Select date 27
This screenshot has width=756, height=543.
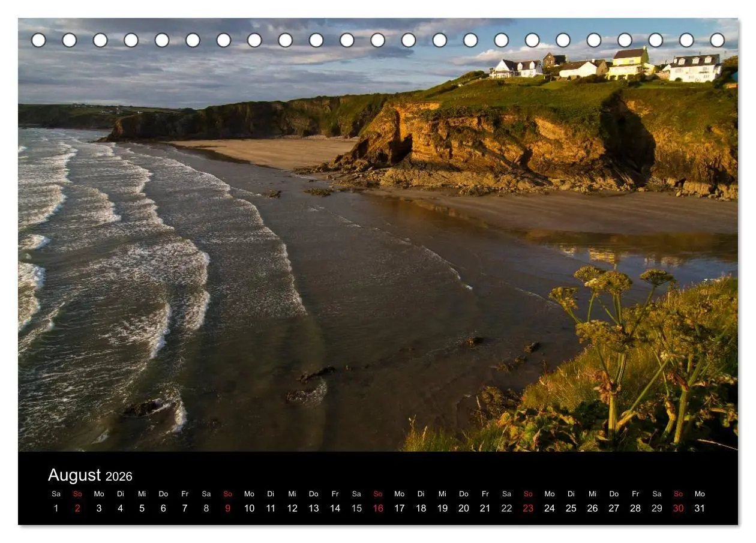614,508
